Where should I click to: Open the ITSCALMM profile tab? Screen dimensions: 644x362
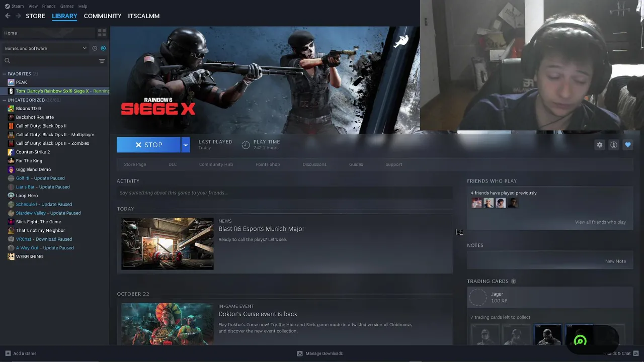[144, 16]
